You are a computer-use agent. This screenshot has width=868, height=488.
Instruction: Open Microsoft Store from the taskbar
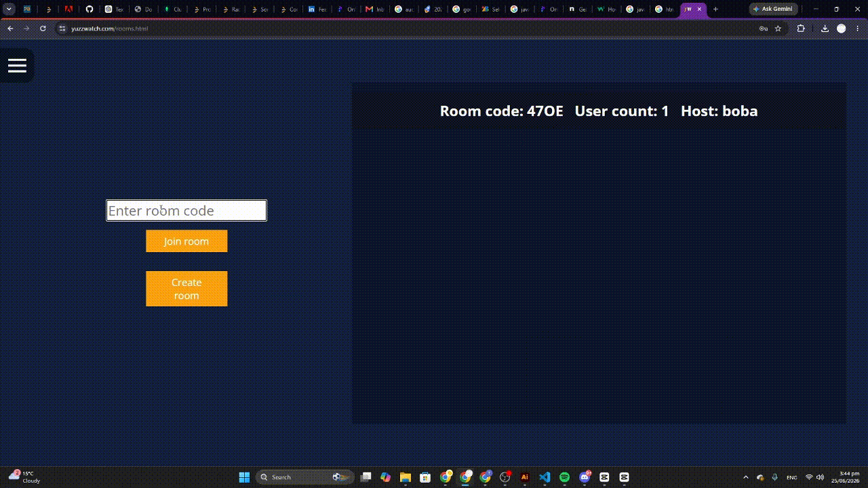point(425,477)
